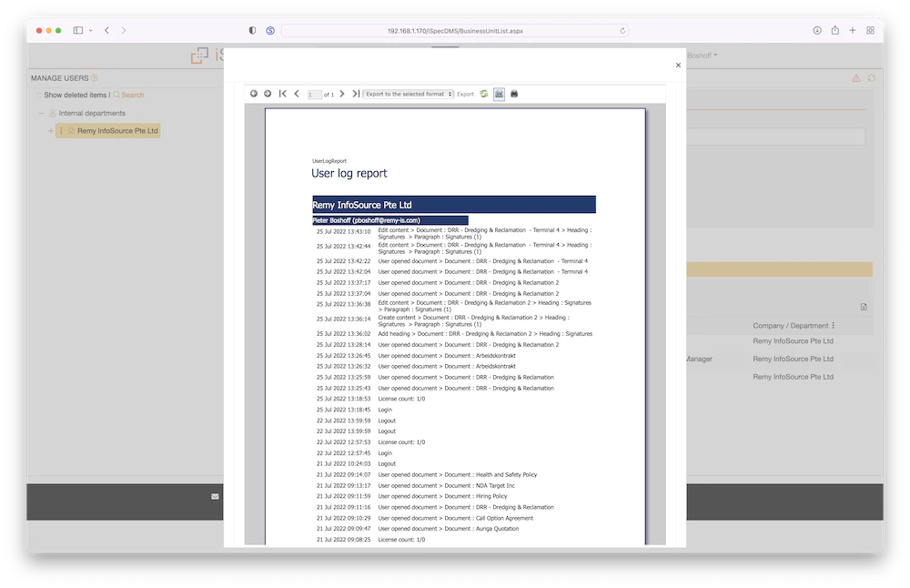The height and width of the screenshot is (588, 910).
Task: Click the 25 Jul 2022 13:18:45 Login entry
Action: pyautogui.click(x=354, y=410)
